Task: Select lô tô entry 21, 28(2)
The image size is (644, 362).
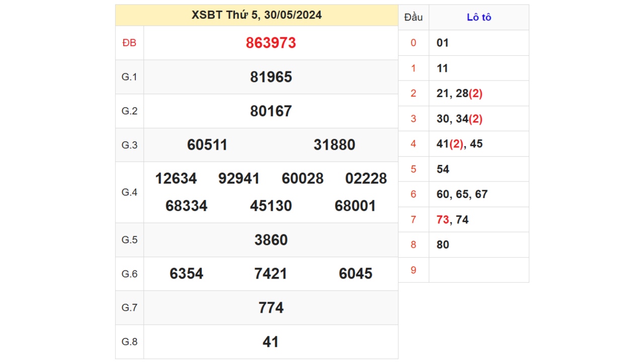Action: 459,94
